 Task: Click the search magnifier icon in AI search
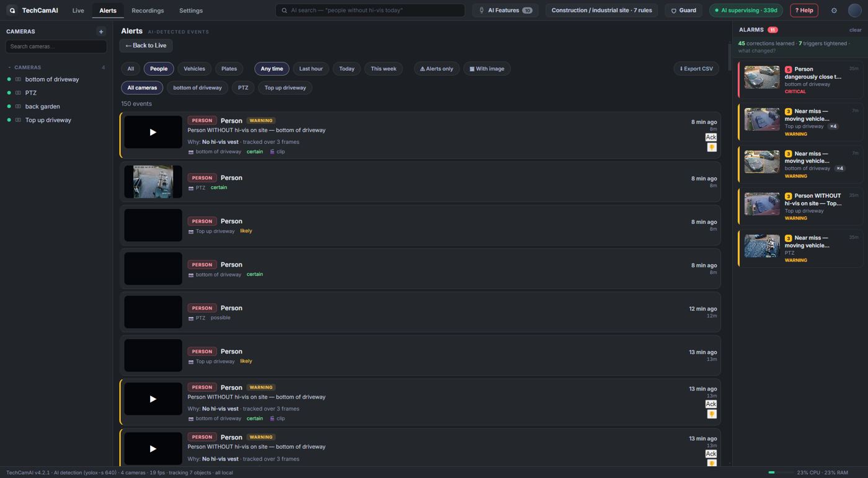pyautogui.click(x=285, y=11)
